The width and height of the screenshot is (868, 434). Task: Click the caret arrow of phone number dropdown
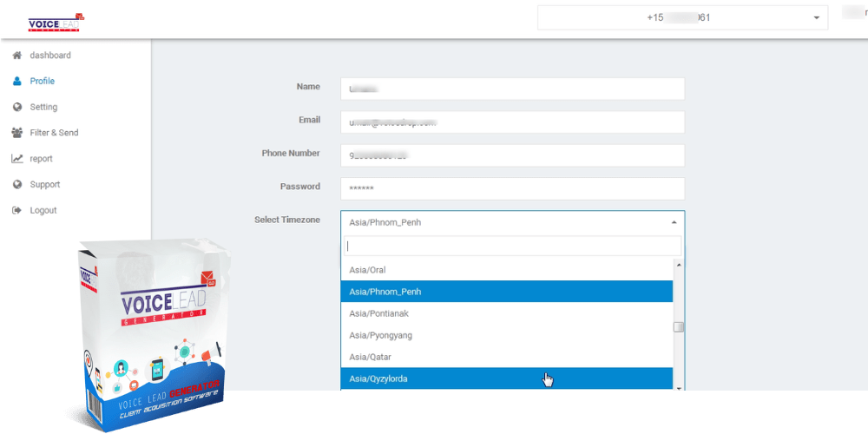pos(817,18)
